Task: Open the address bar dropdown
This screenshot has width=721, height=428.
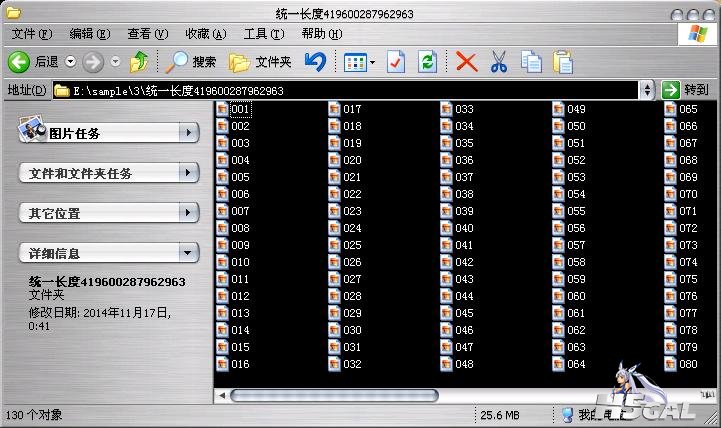Action: pos(647,90)
